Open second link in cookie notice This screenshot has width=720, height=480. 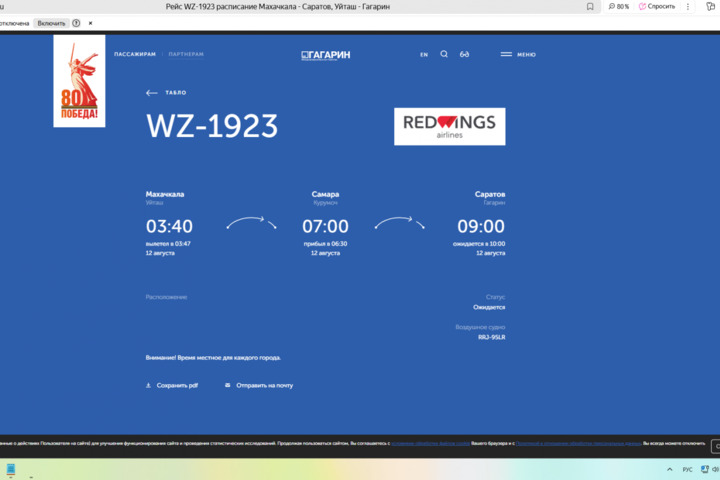pos(579,443)
